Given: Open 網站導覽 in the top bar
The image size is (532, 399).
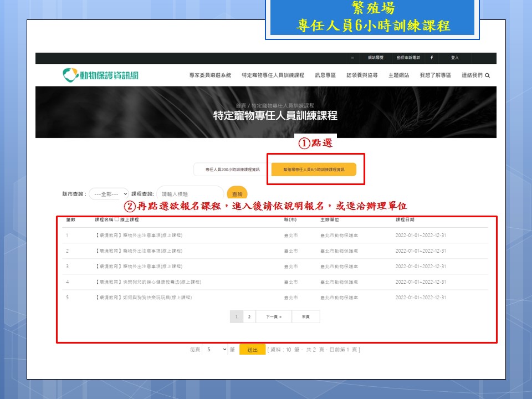Looking at the screenshot, I should pyautogui.click(x=376, y=58).
